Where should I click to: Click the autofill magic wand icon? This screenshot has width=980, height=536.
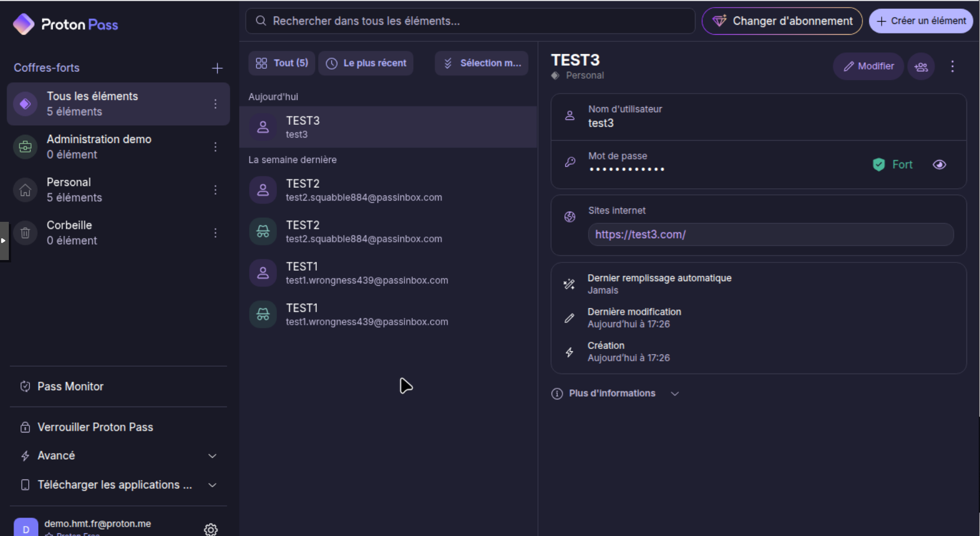[x=569, y=284]
